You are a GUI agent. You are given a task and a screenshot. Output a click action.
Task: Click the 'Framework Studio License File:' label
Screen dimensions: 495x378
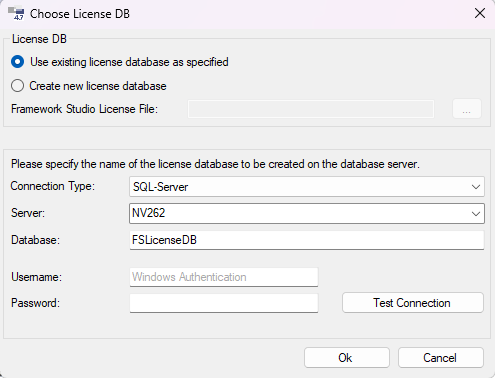pos(84,109)
